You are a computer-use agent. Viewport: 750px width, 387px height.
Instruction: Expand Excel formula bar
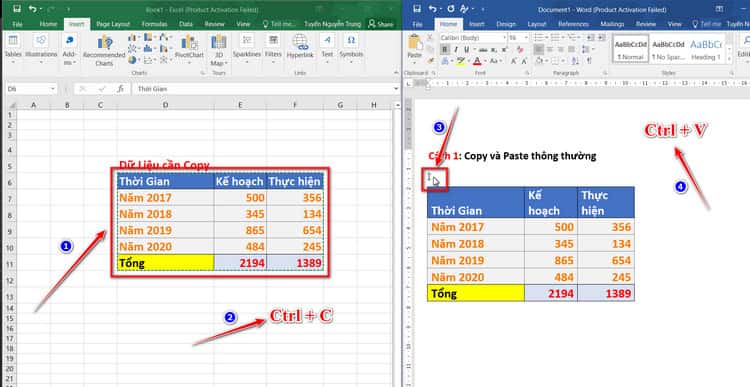(x=396, y=89)
